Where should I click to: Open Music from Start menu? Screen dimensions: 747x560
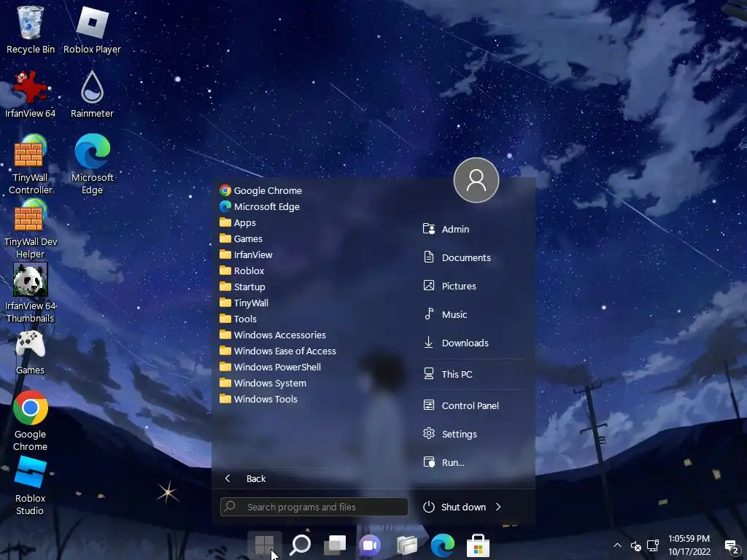coord(446,314)
